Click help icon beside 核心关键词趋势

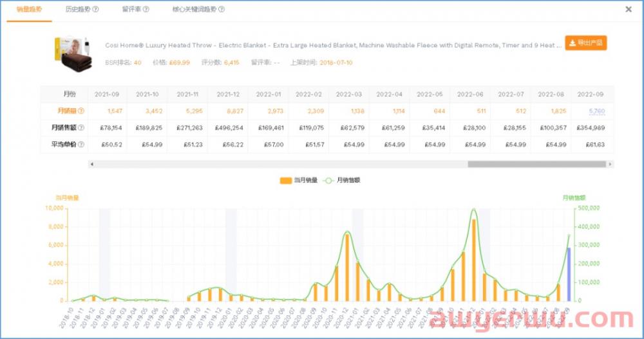point(222,9)
